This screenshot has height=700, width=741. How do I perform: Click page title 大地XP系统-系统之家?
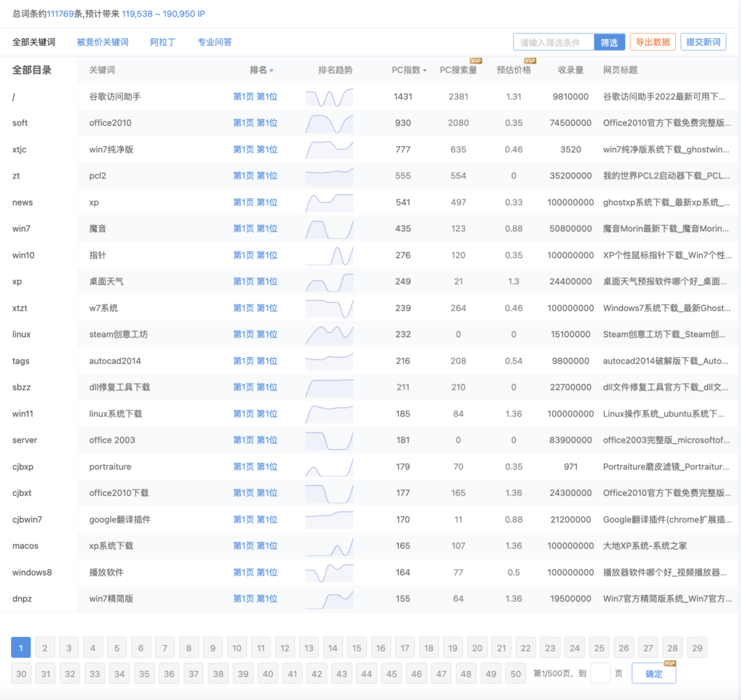point(645,546)
